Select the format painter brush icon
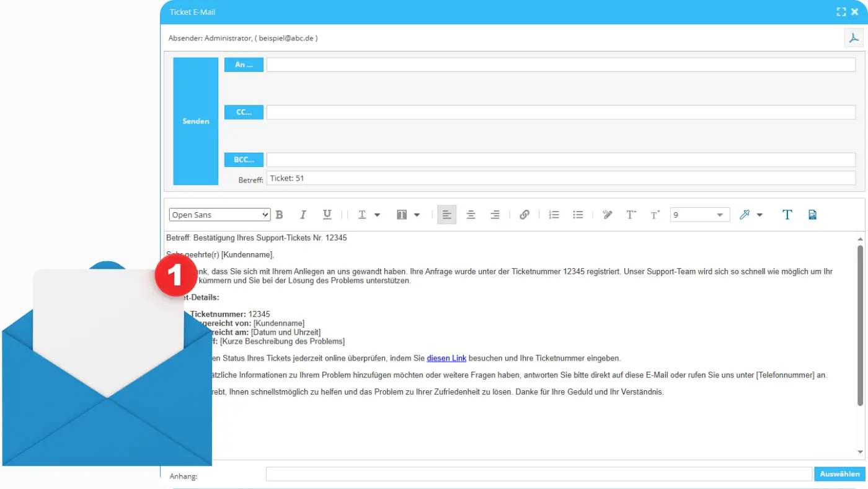 pyautogui.click(x=607, y=214)
